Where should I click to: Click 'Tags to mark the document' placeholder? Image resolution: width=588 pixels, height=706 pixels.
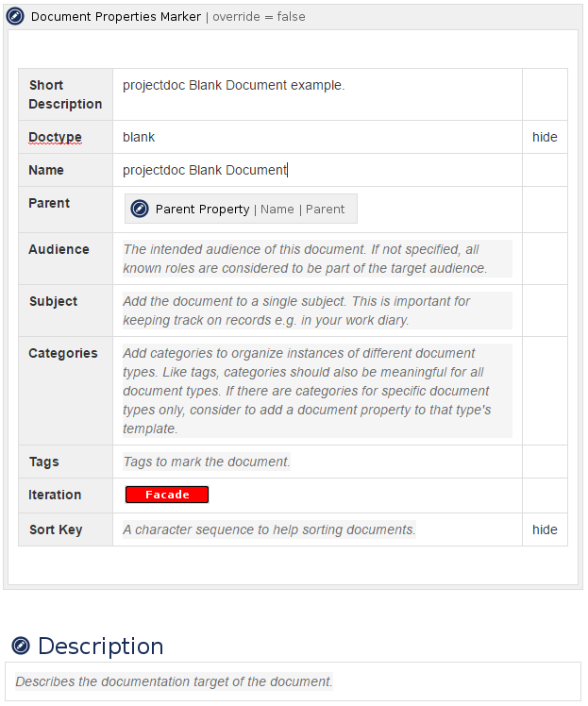click(x=207, y=462)
